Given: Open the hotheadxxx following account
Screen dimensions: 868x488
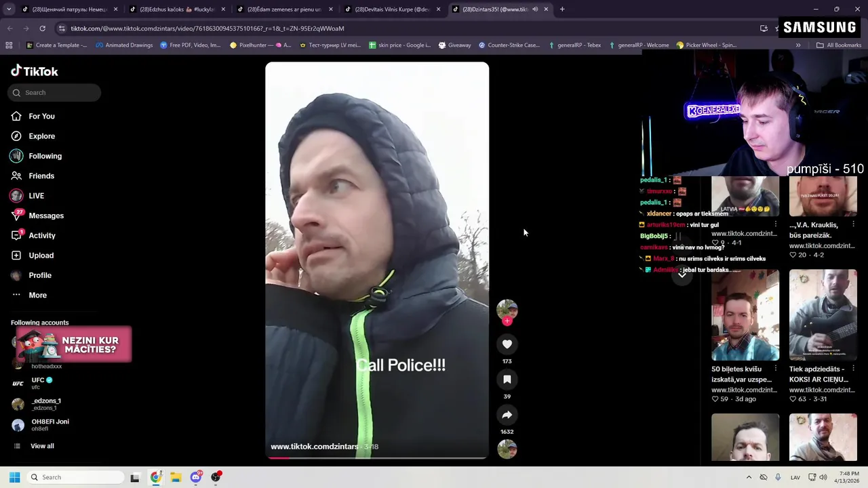Looking at the screenshot, I should click(46, 367).
